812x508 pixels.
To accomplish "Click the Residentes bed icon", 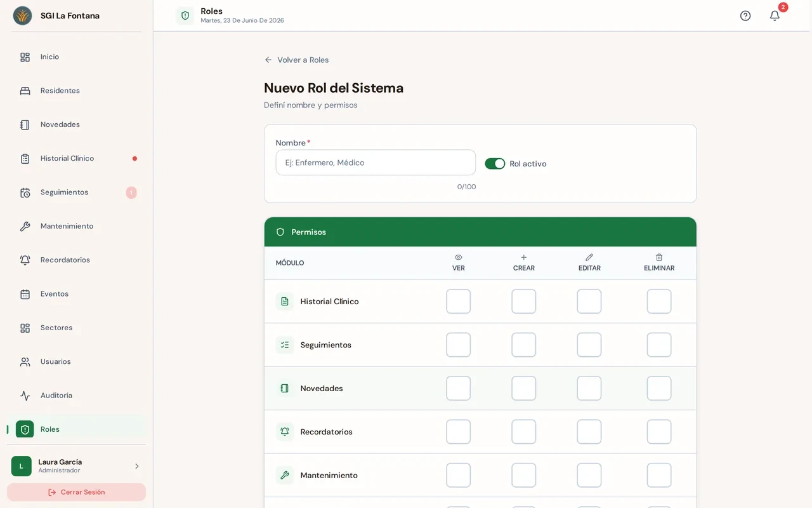I will (x=25, y=91).
